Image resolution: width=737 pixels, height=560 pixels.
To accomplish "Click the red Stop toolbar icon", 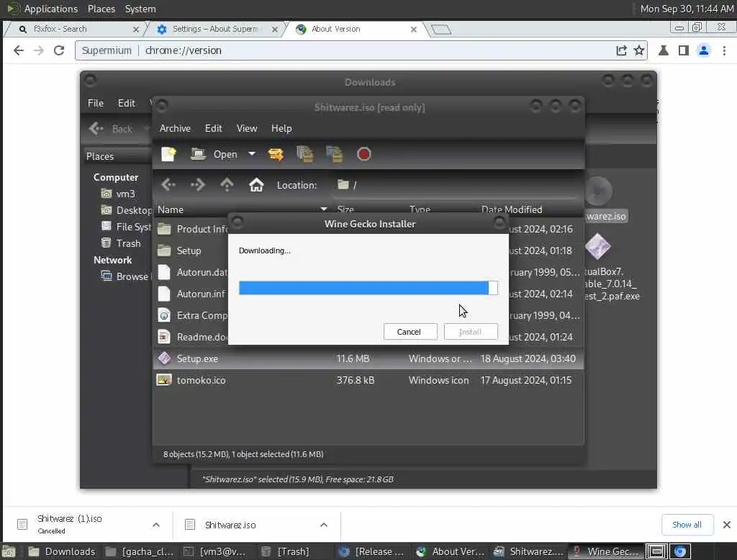I will click(363, 154).
